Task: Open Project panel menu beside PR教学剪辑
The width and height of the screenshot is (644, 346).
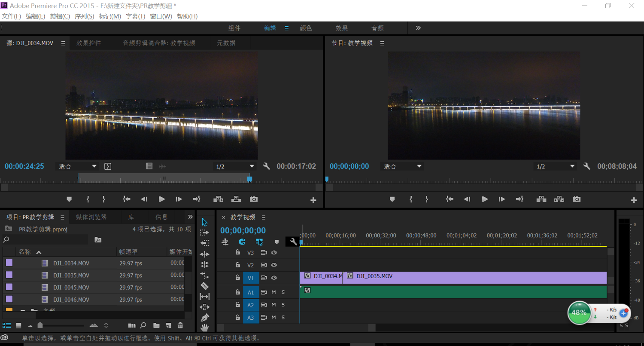Action: [62, 217]
